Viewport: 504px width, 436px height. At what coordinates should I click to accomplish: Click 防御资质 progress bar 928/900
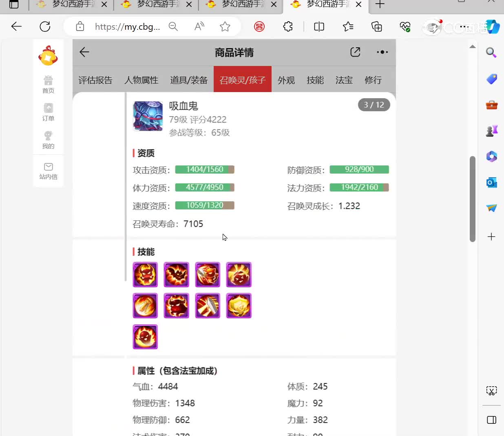(x=359, y=170)
